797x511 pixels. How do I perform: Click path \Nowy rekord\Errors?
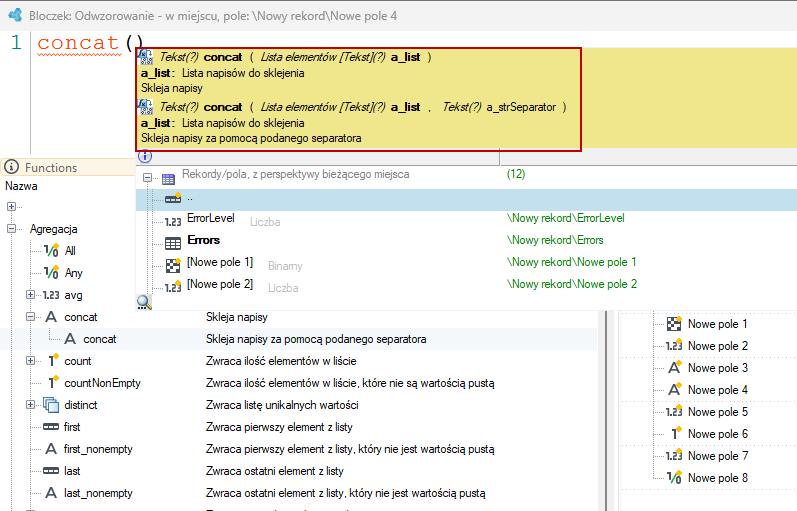pos(555,240)
